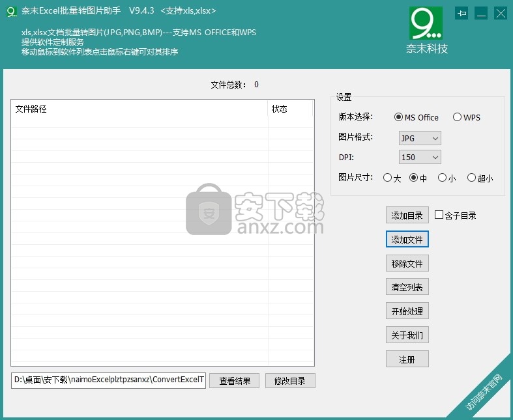Open the 图片格式 JPG dropdown

coord(420,138)
